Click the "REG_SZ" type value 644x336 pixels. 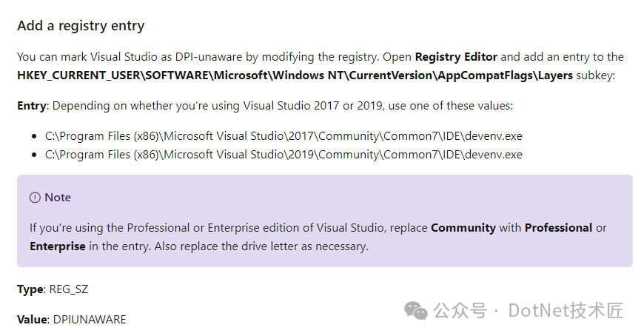[69, 289]
